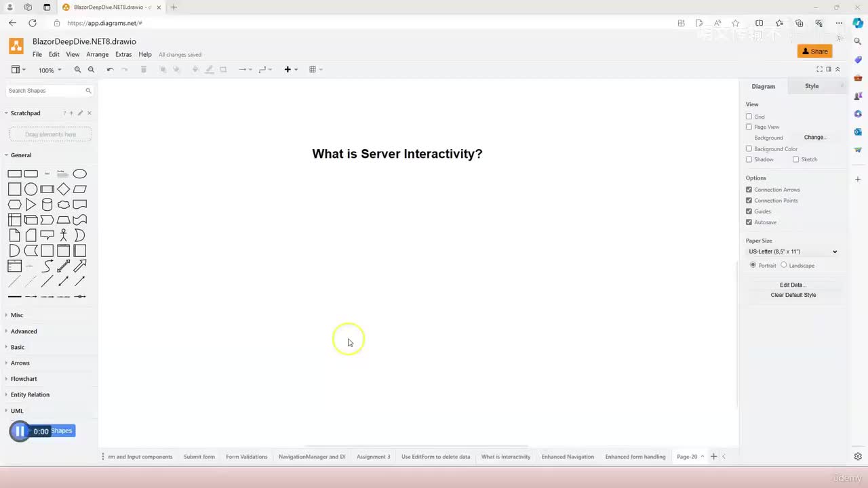Screen dimensions: 868x488
Task: Click the delete trash icon
Action: pos(144,69)
